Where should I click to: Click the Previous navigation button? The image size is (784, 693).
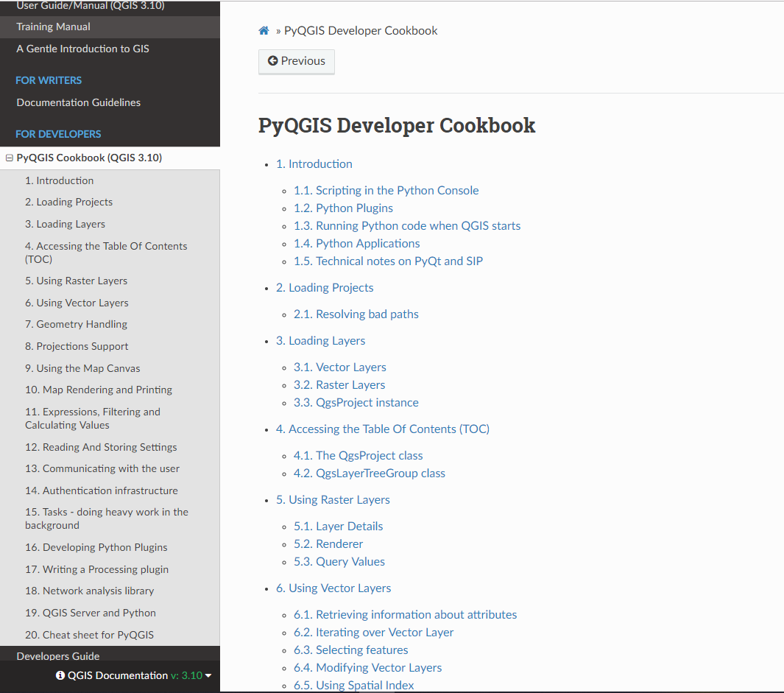(x=296, y=61)
